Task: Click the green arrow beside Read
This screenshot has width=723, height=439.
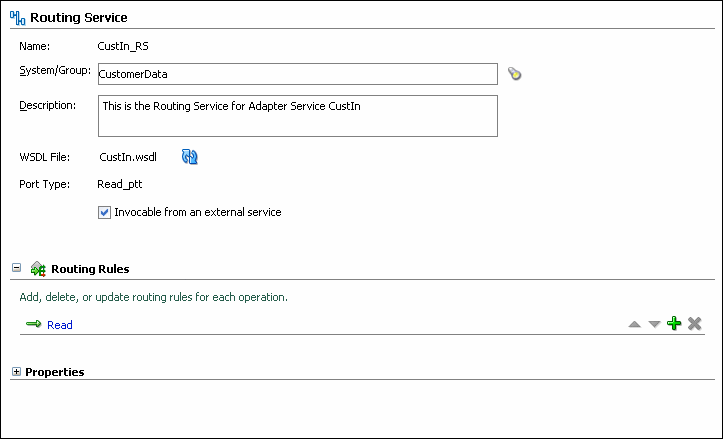Action: (x=34, y=324)
